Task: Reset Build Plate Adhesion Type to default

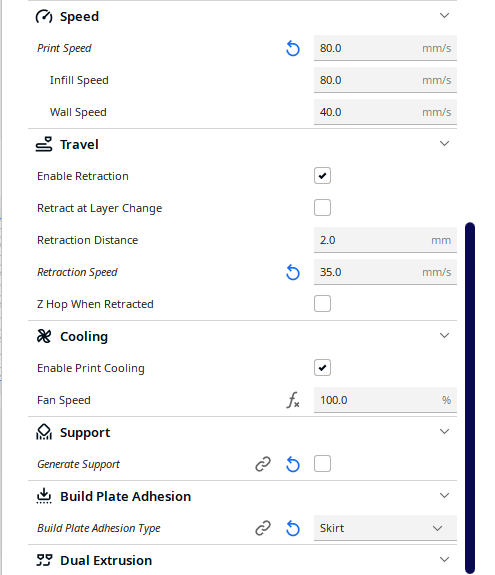Action: coord(293,528)
